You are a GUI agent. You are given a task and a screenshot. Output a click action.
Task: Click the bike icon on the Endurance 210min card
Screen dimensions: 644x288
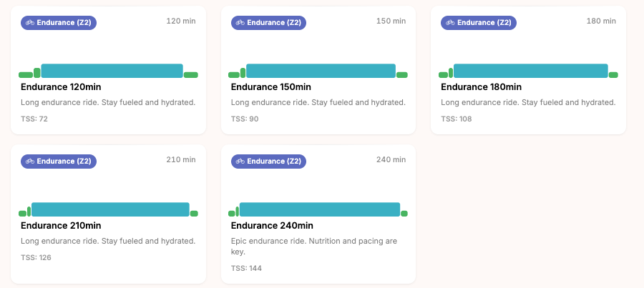tap(30, 162)
